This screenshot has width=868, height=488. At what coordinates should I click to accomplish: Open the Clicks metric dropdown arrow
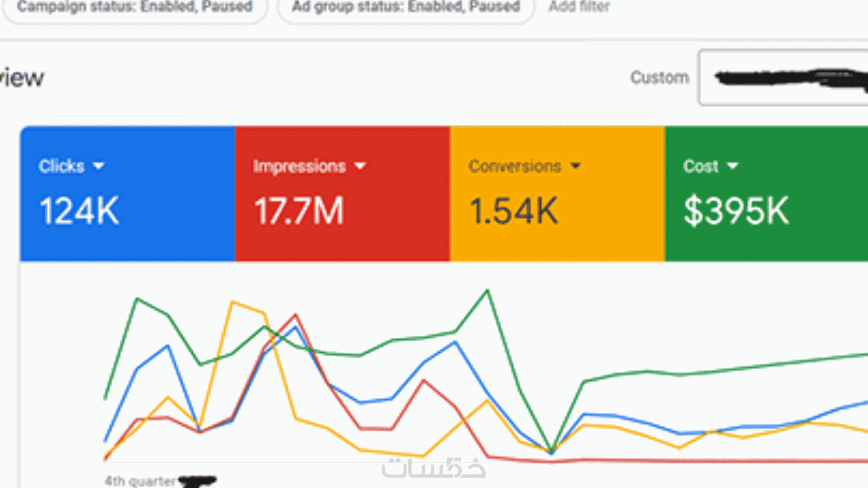(x=99, y=166)
